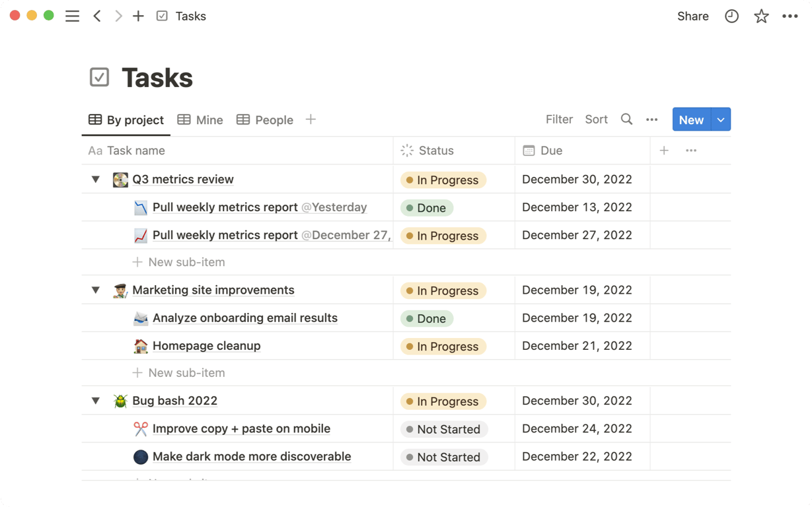Open the sidebar hamburger menu

[72, 17]
